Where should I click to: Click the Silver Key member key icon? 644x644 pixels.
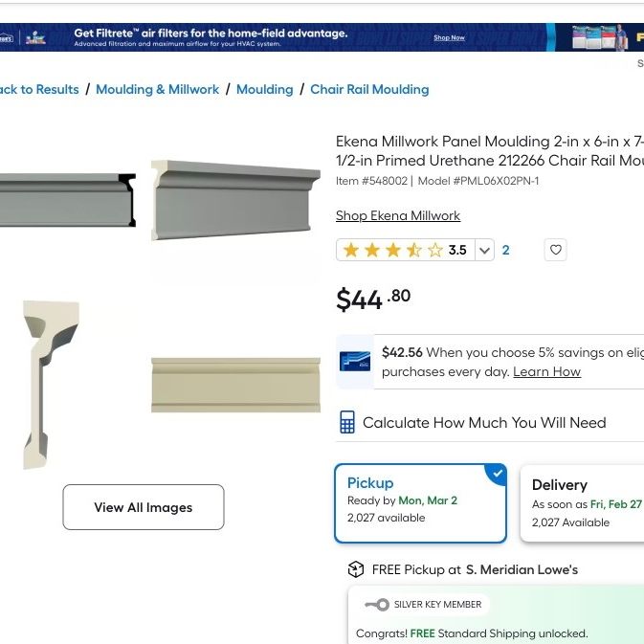click(x=377, y=605)
